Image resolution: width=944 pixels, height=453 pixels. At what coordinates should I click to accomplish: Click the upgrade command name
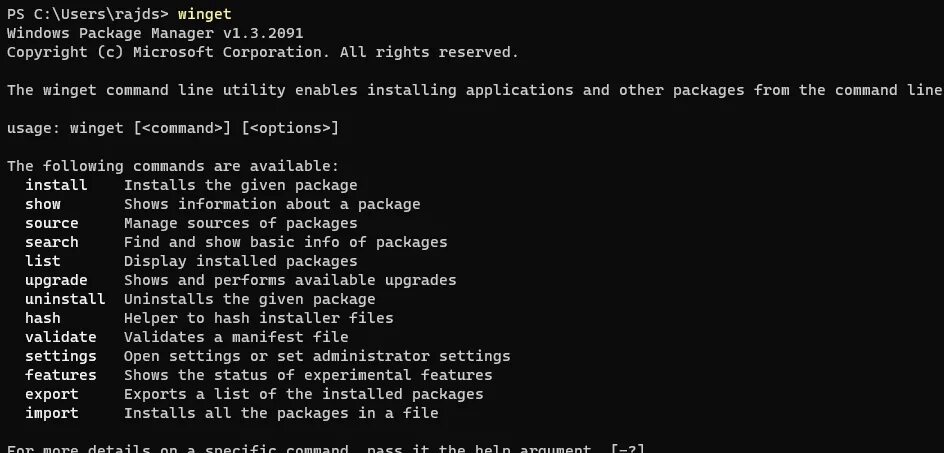tap(56, 280)
